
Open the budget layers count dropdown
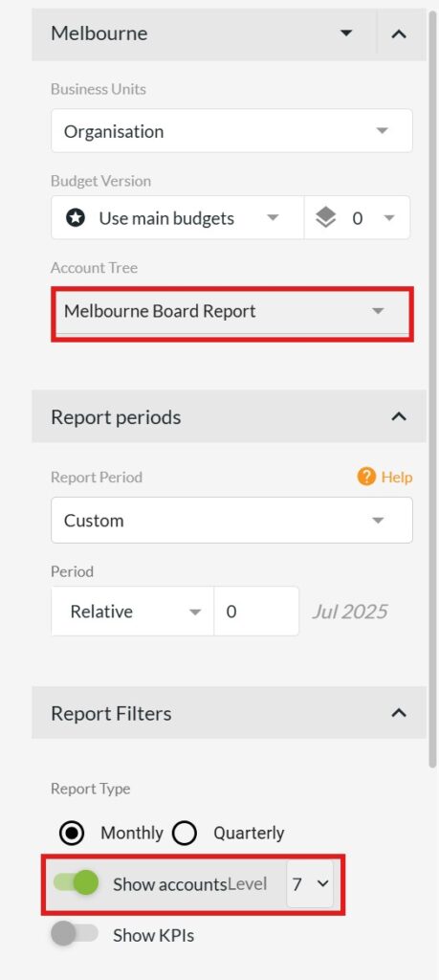pos(357,217)
